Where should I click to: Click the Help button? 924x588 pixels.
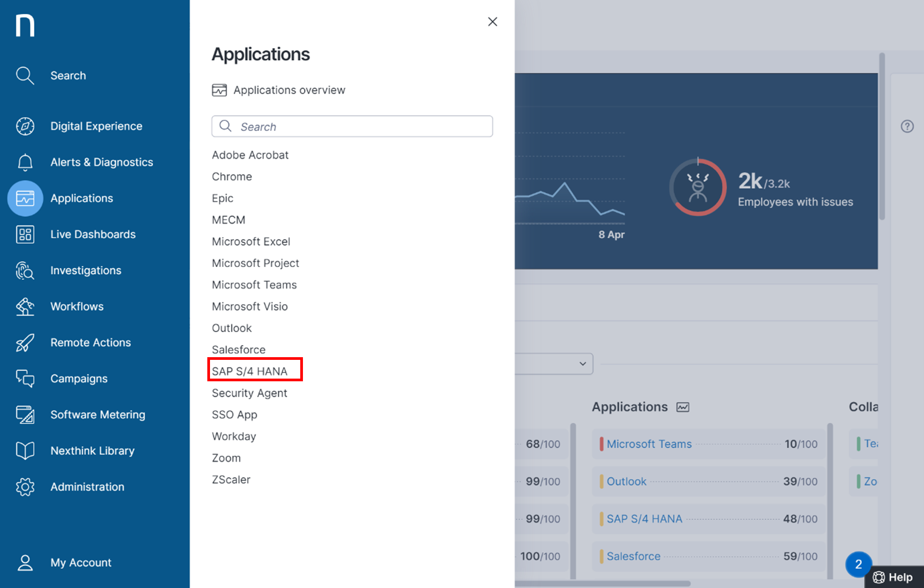tap(894, 577)
